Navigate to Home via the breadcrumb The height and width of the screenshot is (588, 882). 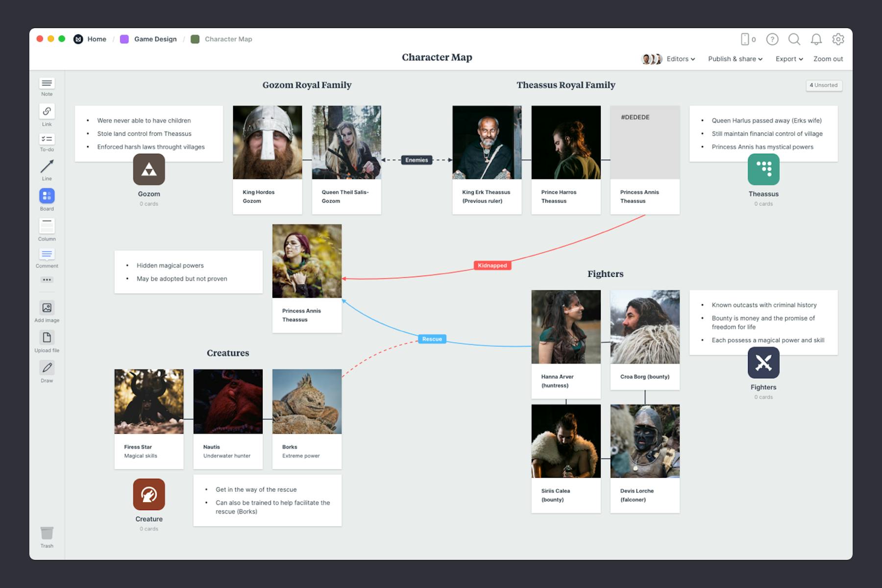pos(97,39)
